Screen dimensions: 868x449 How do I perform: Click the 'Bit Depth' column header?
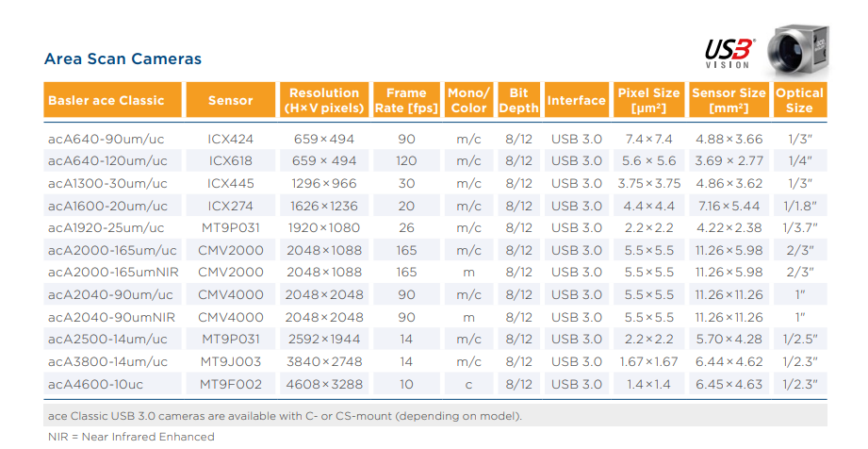pyautogui.click(x=518, y=100)
